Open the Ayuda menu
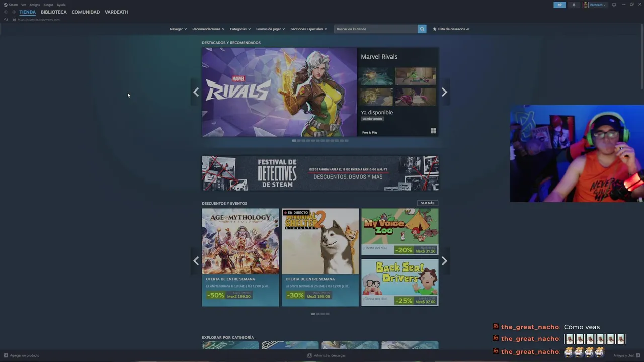644x362 pixels. [x=61, y=5]
